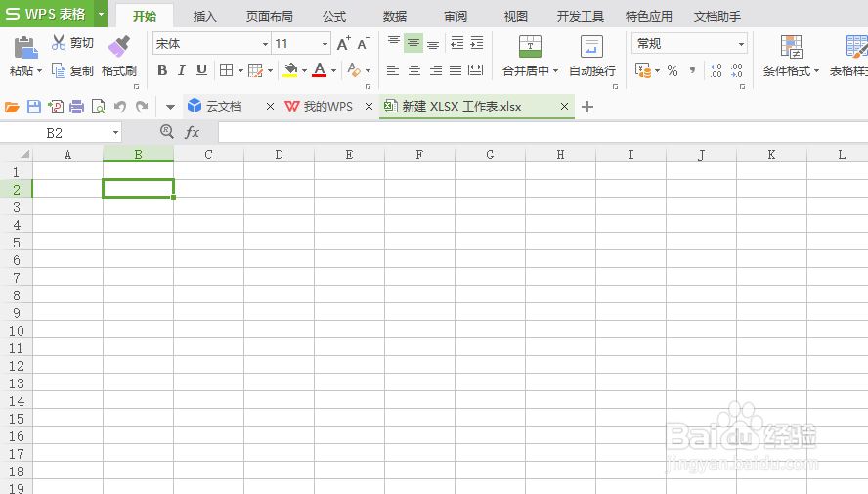Apply thousands separator comma style
Screen dimensions: 868x494
pos(692,70)
